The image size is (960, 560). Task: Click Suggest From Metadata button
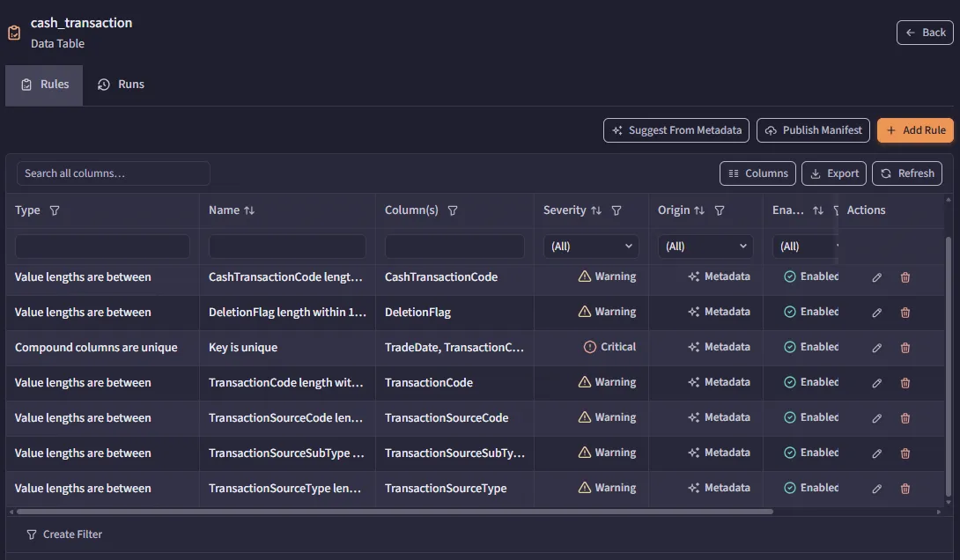[676, 130]
